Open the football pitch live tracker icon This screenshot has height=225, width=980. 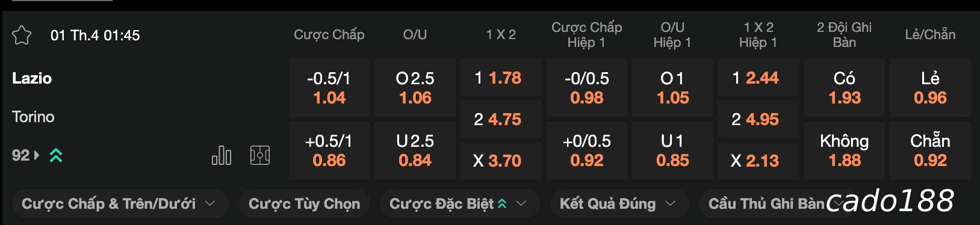click(x=260, y=156)
